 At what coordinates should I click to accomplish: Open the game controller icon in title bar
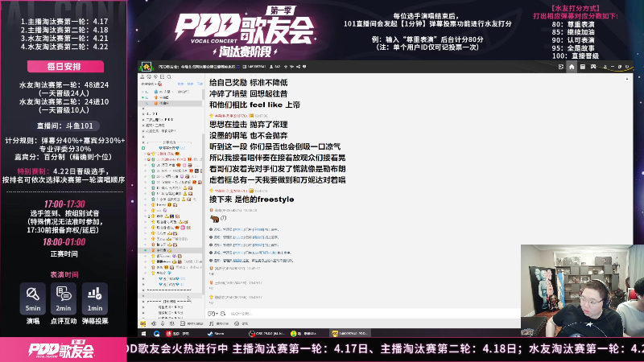click(593, 67)
